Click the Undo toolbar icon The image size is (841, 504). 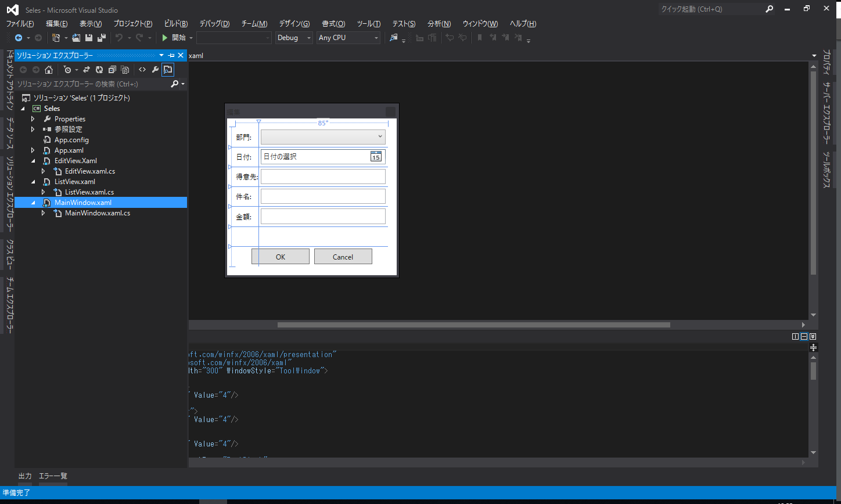pyautogui.click(x=119, y=38)
